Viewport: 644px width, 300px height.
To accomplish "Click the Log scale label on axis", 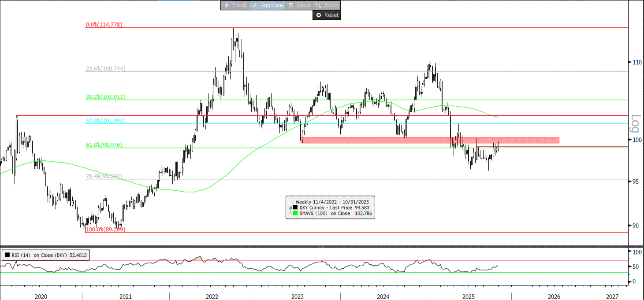I will (x=635, y=124).
